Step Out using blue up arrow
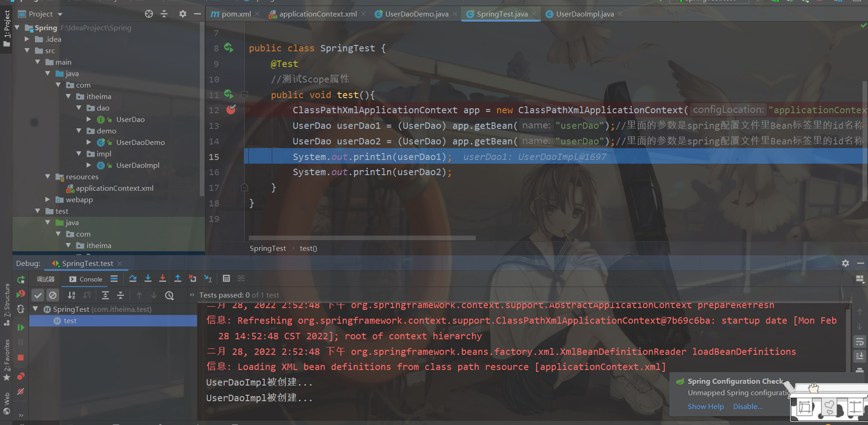868x425 pixels. tap(178, 279)
